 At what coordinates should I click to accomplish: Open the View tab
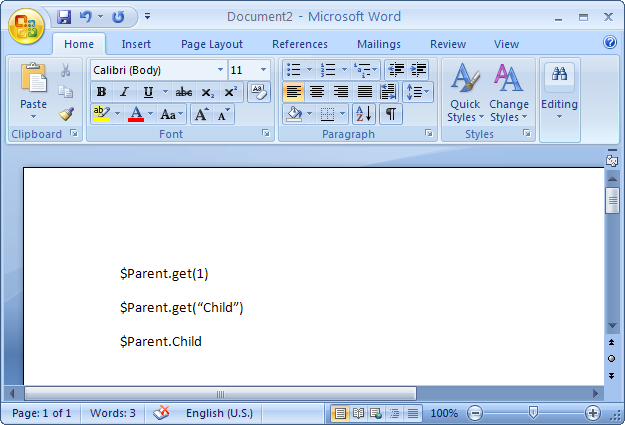(x=506, y=44)
